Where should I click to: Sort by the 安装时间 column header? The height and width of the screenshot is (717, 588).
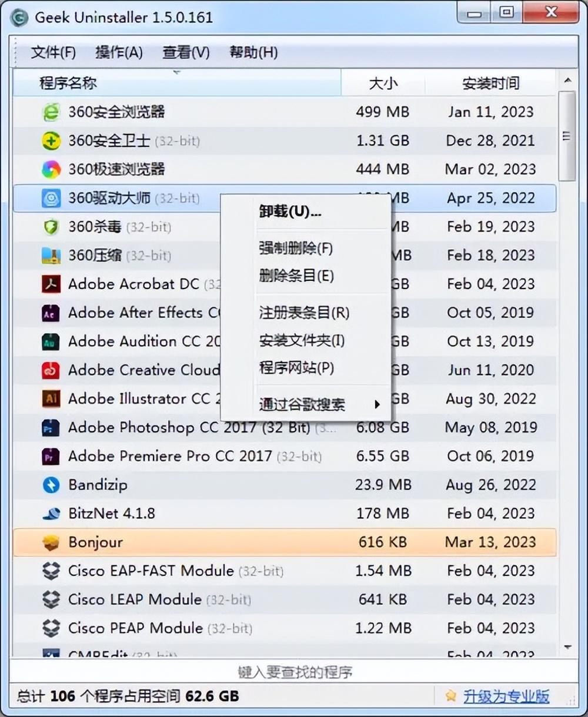pyautogui.click(x=490, y=83)
